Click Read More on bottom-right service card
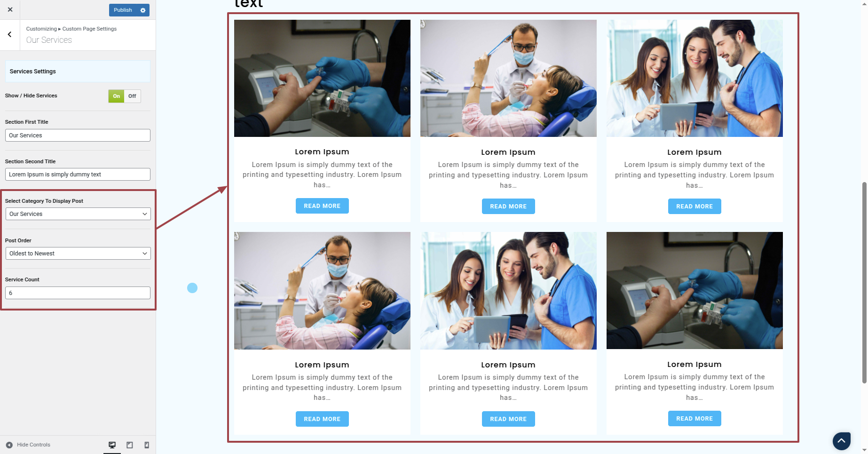This screenshot has height=454, width=868. click(x=694, y=418)
